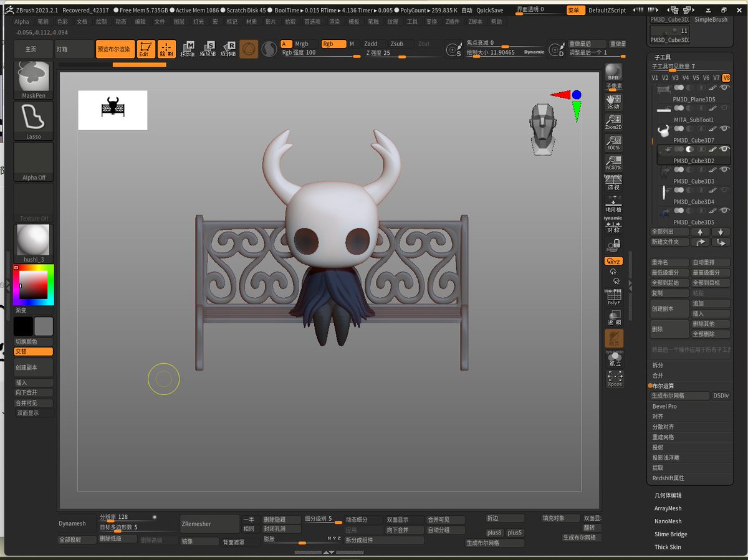The width and height of the screenshot is (748, 560).
Task: Open the Alpha menu
Action: click(x=22, y=21)
